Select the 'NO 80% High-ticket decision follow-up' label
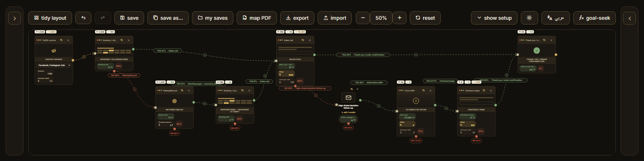The height and width of the screenshot is (161, 644). tap(305, 88)
